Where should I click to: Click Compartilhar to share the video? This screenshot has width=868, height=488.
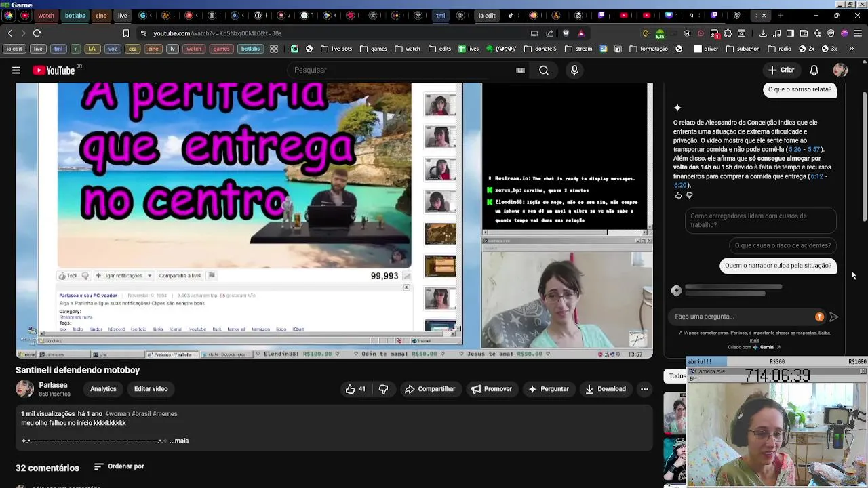(429, 389)
